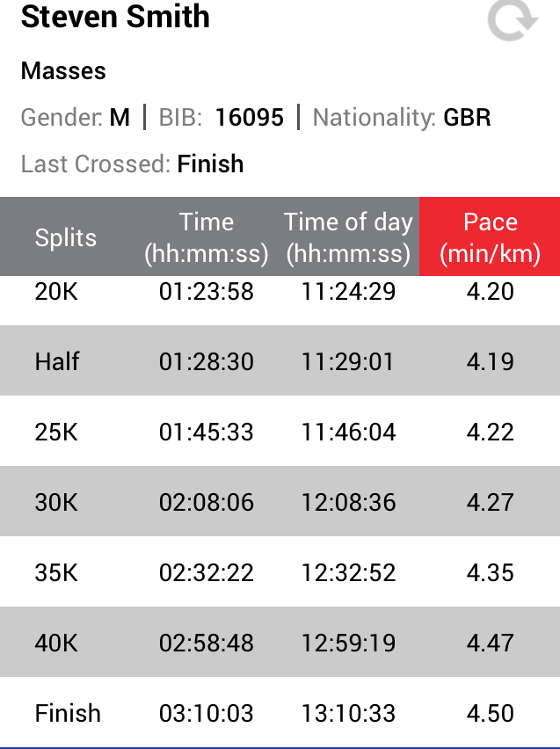Select the Half split row label
The image size is (560, 749).
coord(58,361)
